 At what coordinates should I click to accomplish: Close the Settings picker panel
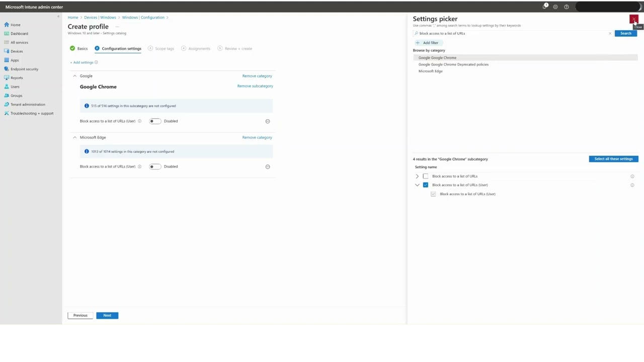[x=633, y=19]
